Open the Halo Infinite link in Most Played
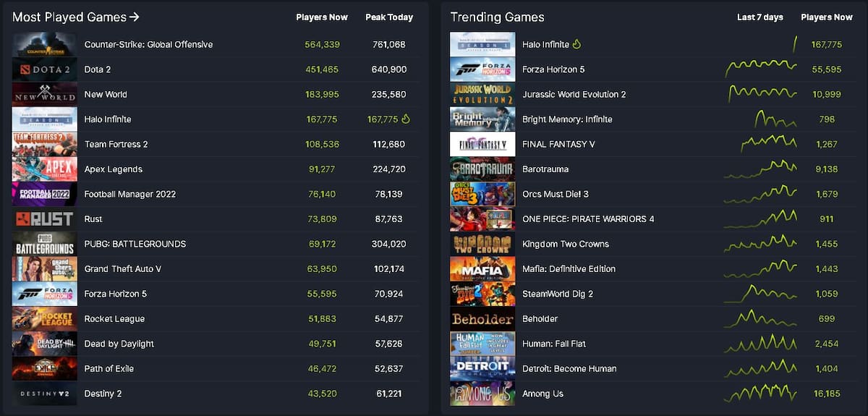 (108, 119)
